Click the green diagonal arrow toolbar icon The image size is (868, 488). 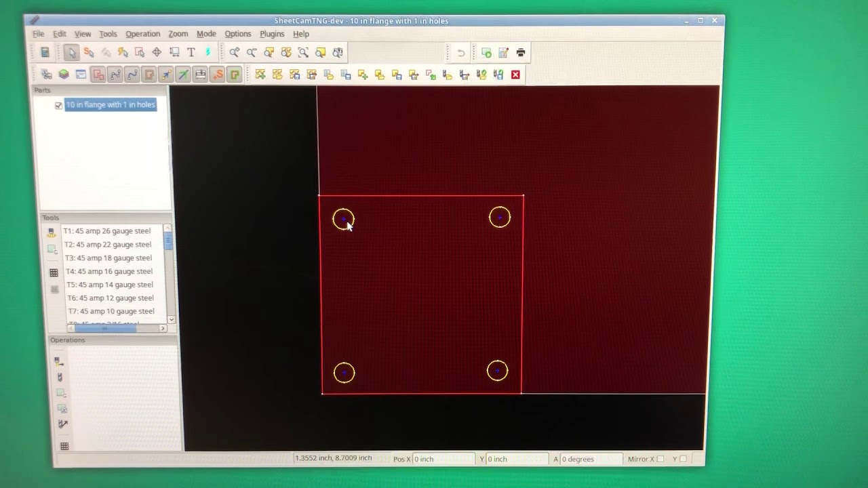(183, 75)
